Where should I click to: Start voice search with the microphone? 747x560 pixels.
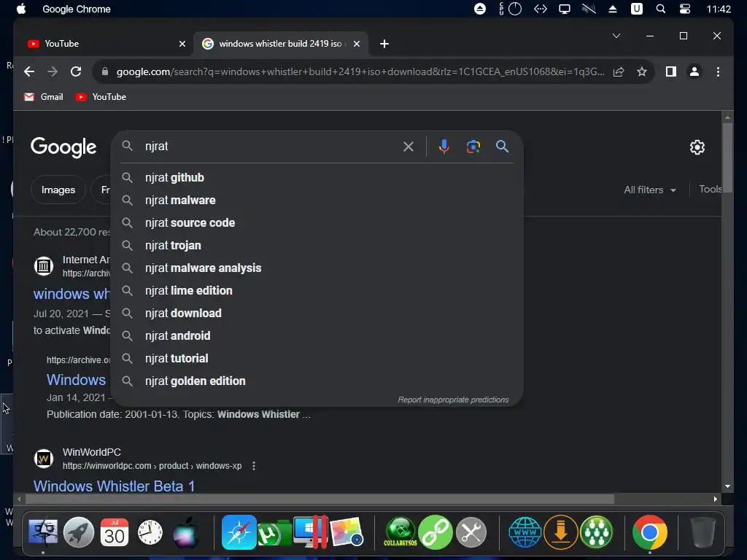(444, 147)
